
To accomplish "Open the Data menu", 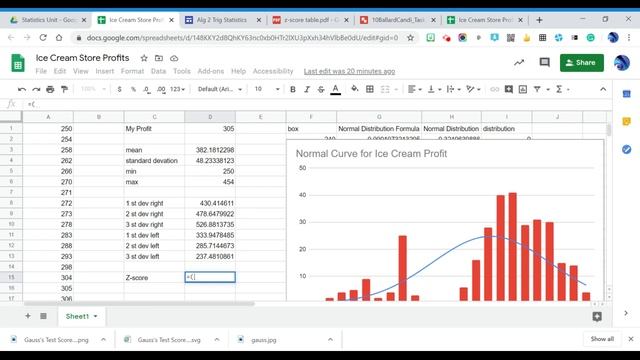I will [x=158, y=71].
